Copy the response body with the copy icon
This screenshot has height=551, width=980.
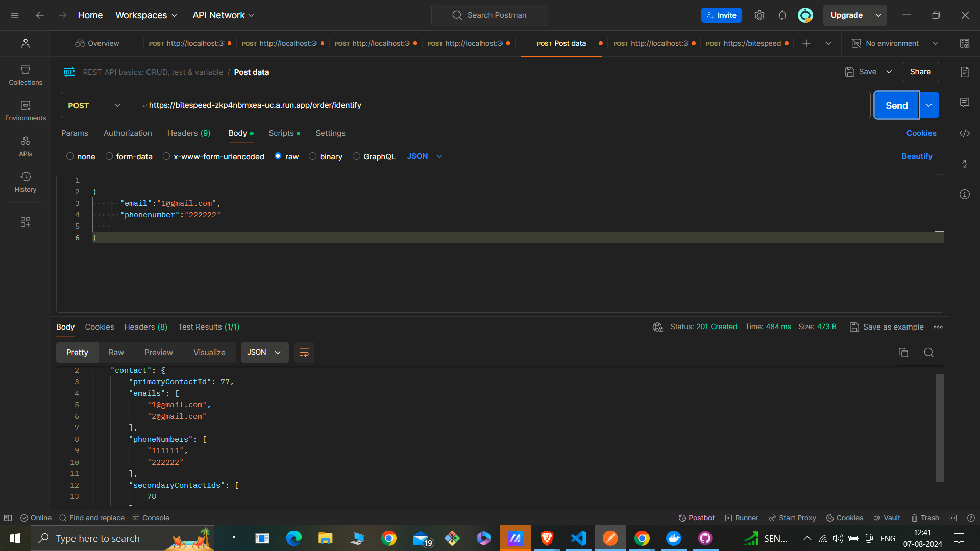pos(903,353)
